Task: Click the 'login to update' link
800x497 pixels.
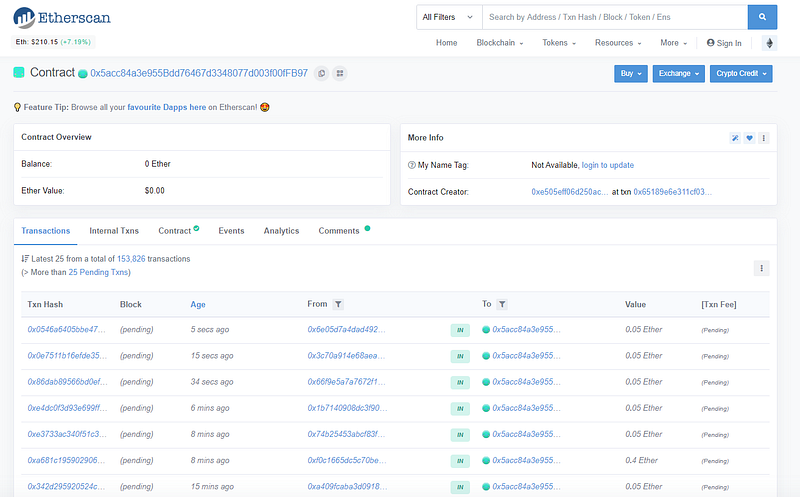Action: click(607, 165)
